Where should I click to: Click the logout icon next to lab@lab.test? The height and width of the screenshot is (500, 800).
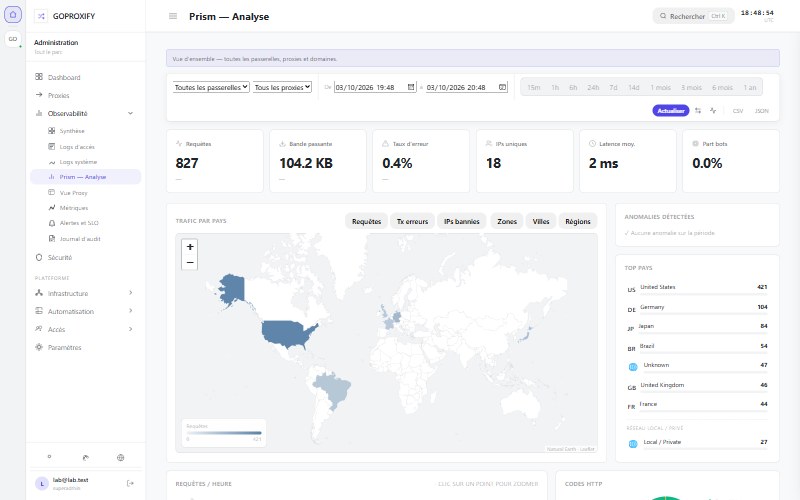[x=130, y=483]
